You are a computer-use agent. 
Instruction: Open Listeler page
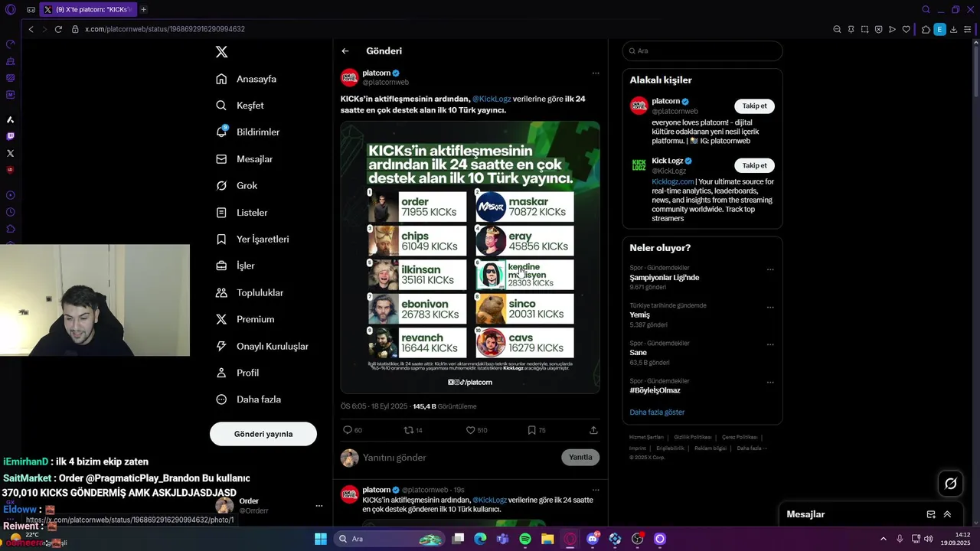(x=242, y=212)
